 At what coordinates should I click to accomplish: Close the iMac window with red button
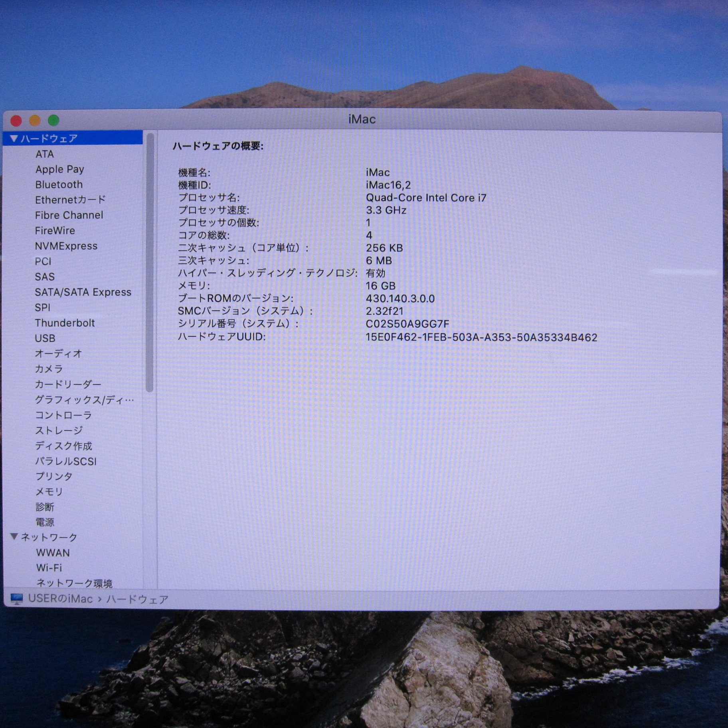[x=16, y=120]
